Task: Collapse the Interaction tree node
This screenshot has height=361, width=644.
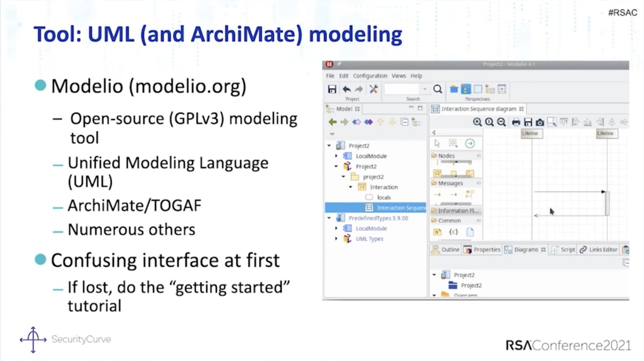Action: (x=351, y=187)
